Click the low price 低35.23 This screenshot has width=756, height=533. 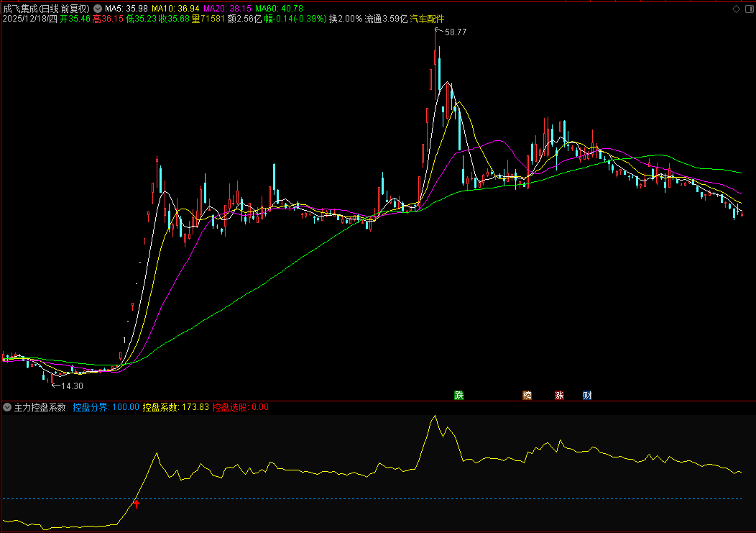click(x=141, y=19)
